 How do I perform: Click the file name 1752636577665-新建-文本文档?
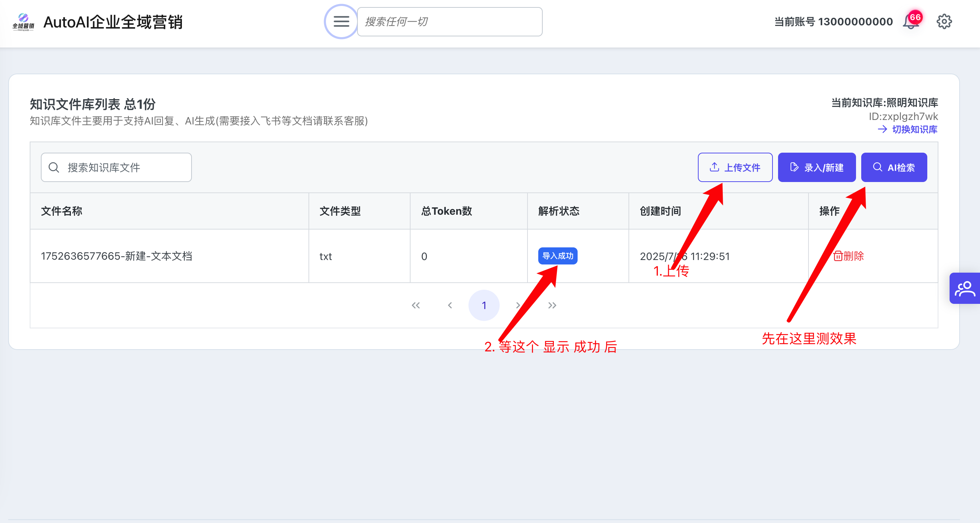point(117,256)
